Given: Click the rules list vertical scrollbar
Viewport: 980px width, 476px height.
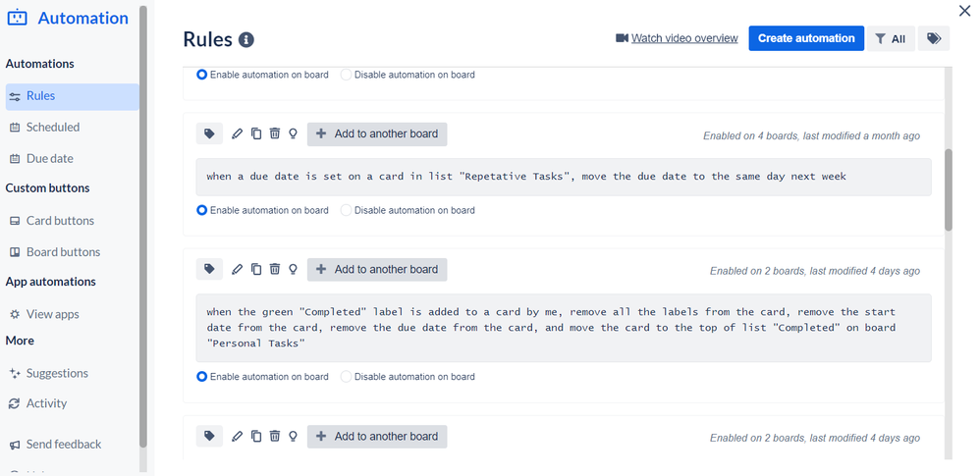Looking at the screenshot, I should point(949,189).
